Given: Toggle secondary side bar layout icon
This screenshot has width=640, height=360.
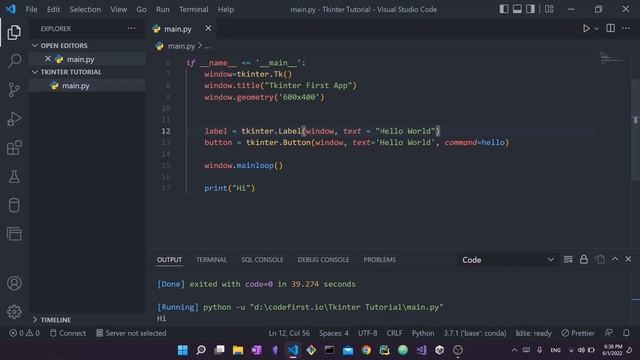Looking at the screenshot, I should pyautogui.click(x=530, y=9).
